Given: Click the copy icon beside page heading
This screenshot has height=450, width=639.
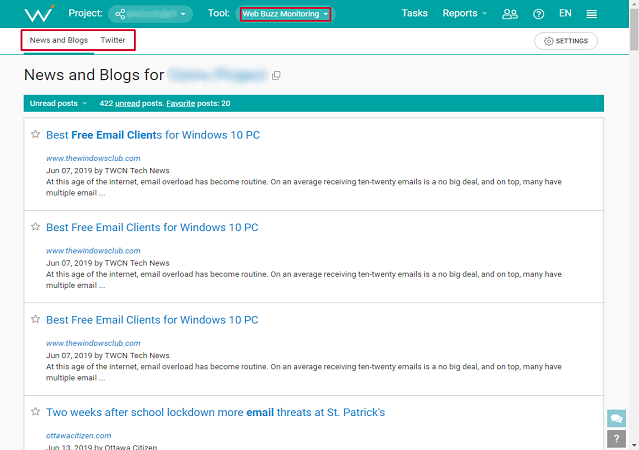Looking at the screenshot, I should (276, 75).
